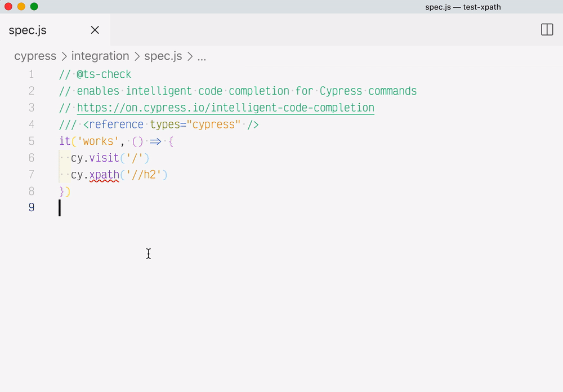Click the cy.visit('/') call on line 6
Viewport: 563px width, 392px height.
coord(110,158)
